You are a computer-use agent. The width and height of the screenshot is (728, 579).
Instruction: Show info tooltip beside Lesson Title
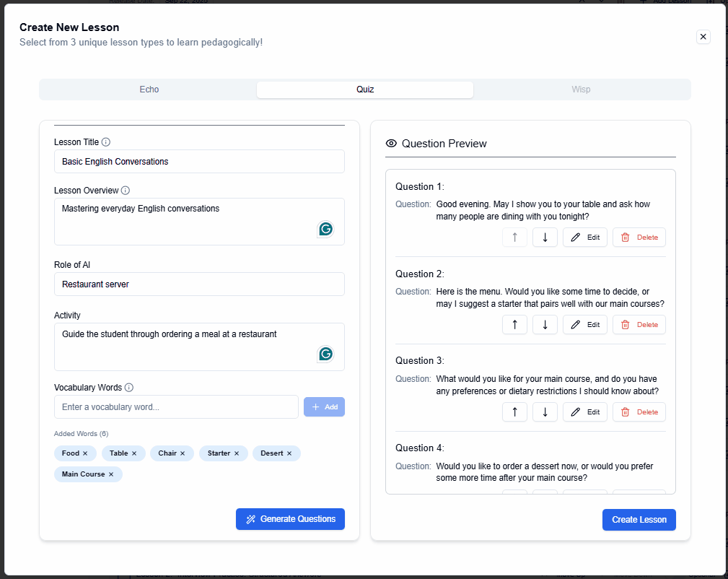pos(106,142)
